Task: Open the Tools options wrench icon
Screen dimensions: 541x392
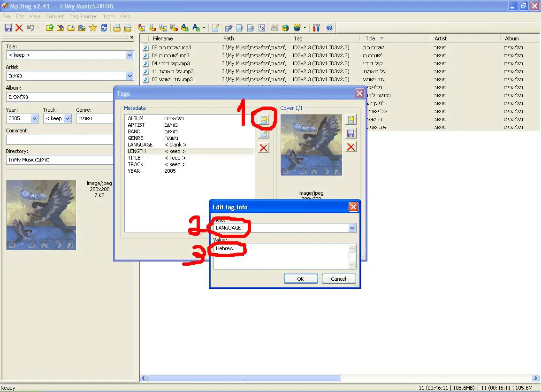Action: point(316,28)
